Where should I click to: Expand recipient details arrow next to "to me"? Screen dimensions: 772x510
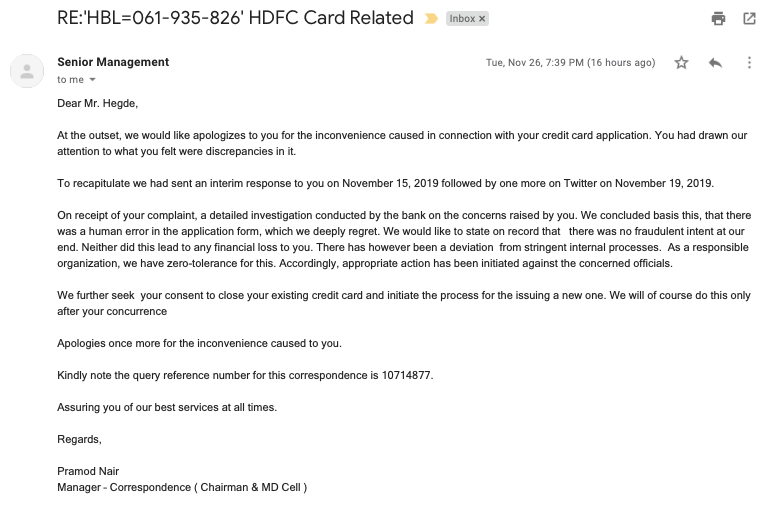(93, 80)
